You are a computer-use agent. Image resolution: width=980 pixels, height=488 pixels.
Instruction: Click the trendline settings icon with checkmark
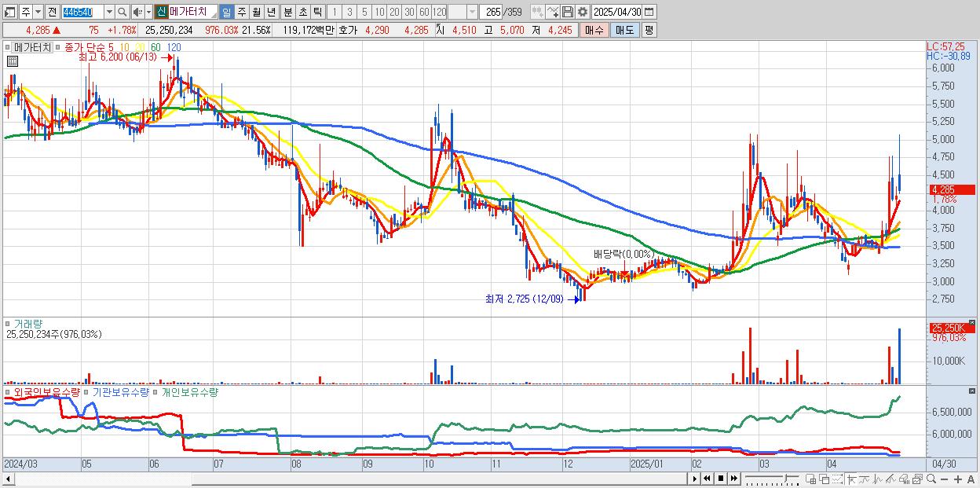(x=553, y=12)
